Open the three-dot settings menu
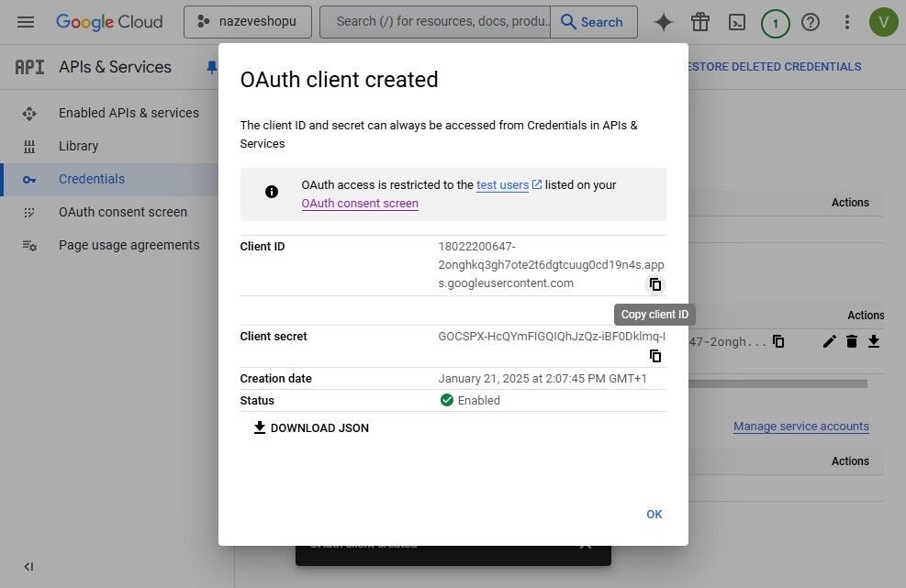This screenshot has height=588, width=906. click(x=847, y=22)
